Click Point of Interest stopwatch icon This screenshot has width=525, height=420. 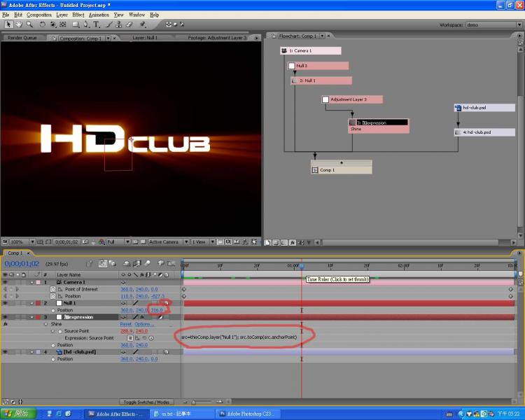52,289
